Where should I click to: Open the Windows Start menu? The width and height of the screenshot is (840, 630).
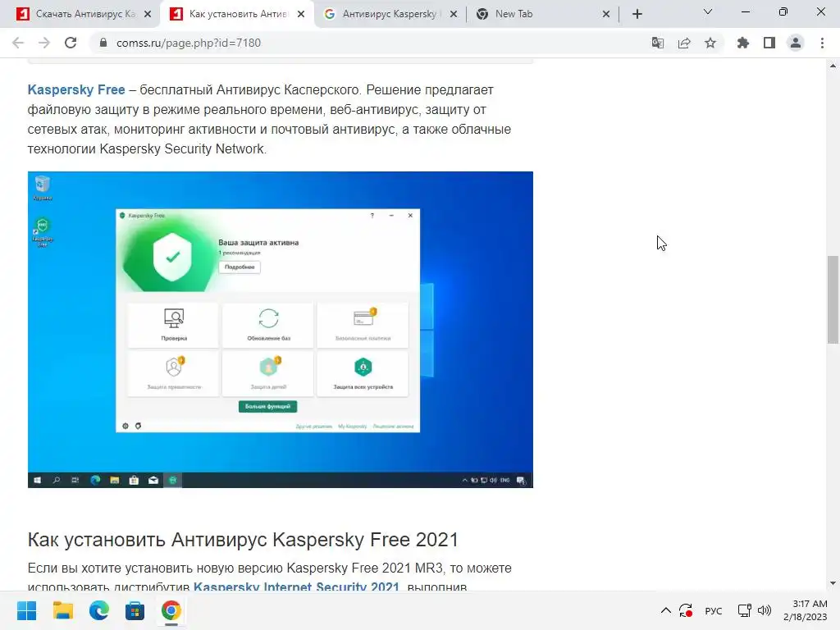pyautogui.click(x=26, y=610)
